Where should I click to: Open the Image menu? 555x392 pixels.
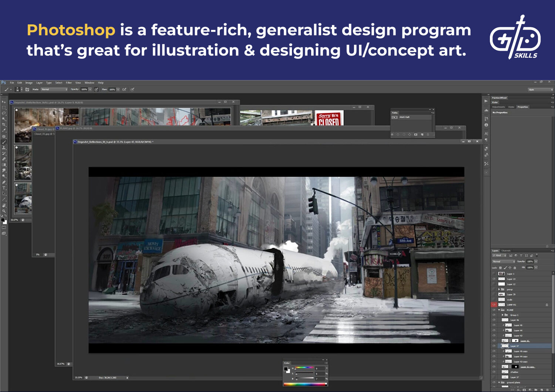coord(29,83)
